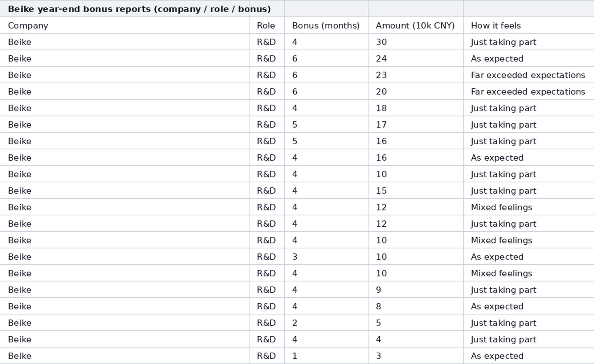Screen dimensions: 594x364
Task: Click the "Bonus (months)" column header
Action: pos(326,26)
